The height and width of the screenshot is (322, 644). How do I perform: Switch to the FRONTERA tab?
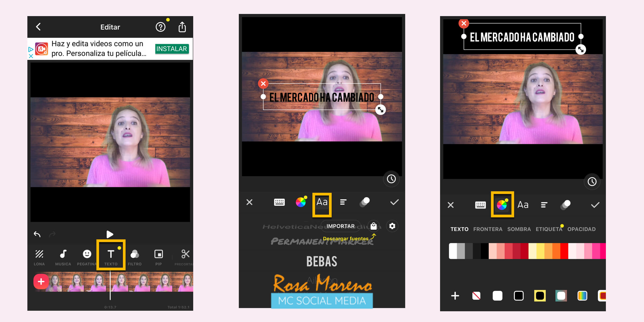(488, 229)
